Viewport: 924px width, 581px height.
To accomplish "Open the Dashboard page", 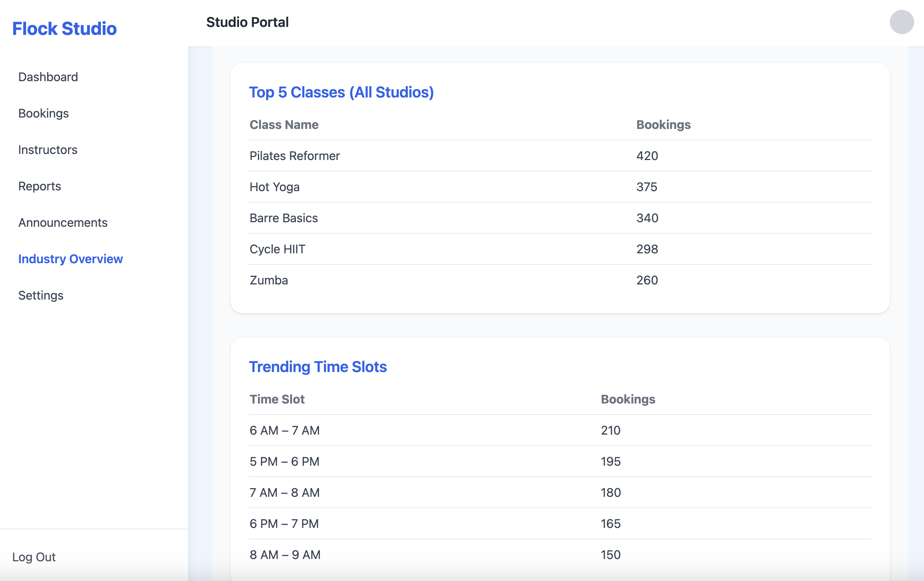I will tap(47, 77).
